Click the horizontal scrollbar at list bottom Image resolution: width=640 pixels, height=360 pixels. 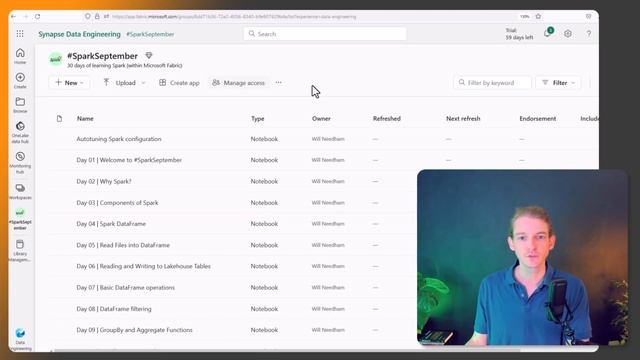(x=286, y=350)
